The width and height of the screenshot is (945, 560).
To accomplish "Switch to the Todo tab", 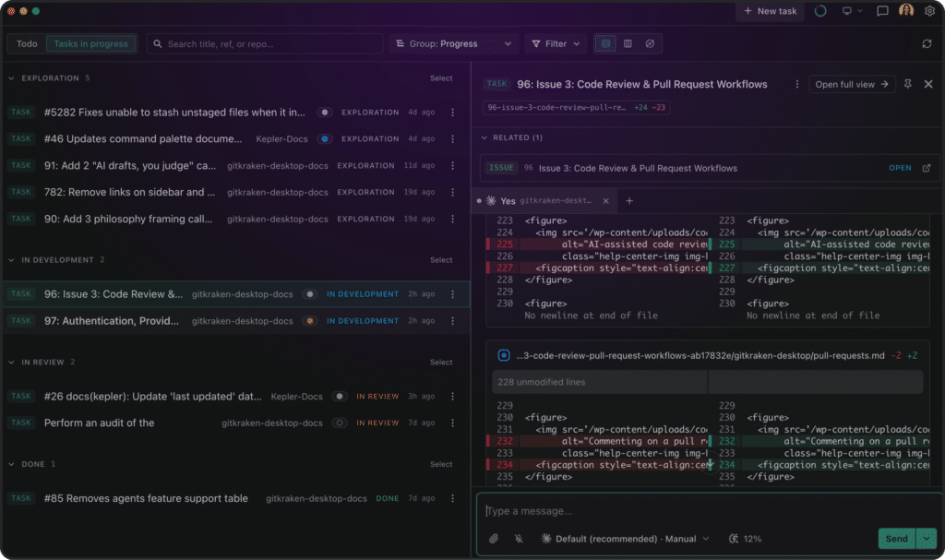I will point(27,43).
